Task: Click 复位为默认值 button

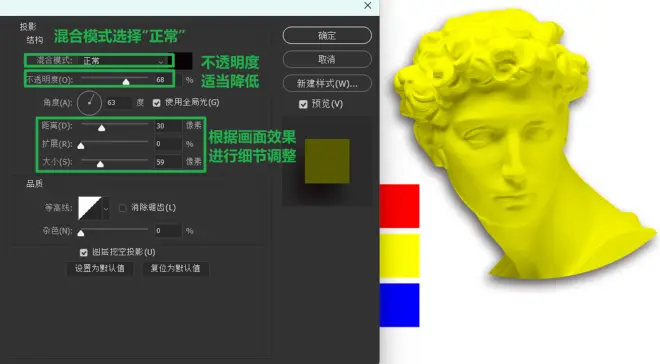Action: pos(176,268)
